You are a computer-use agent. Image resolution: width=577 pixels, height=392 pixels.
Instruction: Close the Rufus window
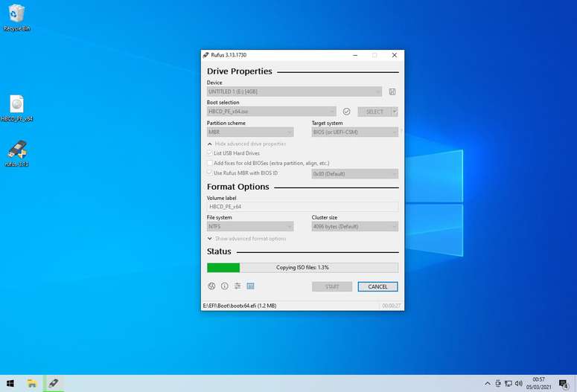(x=395, y=55)
